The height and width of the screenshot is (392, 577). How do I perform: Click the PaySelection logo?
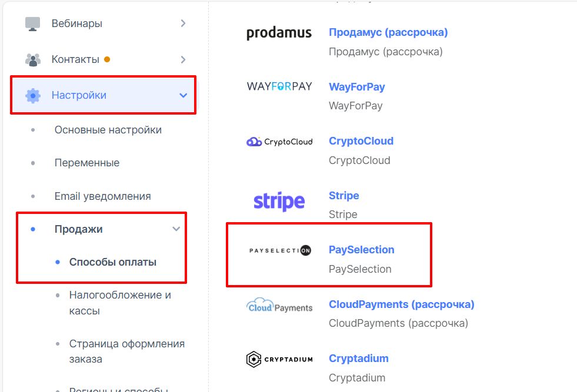pos(280,250)
